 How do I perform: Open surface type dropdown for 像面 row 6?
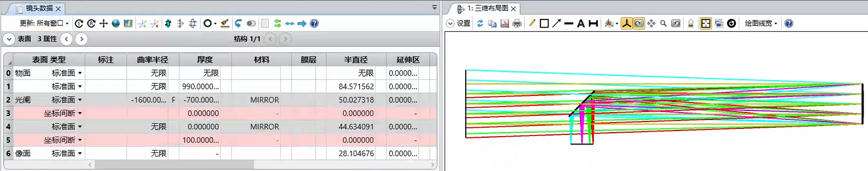pyautogui.click(x=80, y=153)
